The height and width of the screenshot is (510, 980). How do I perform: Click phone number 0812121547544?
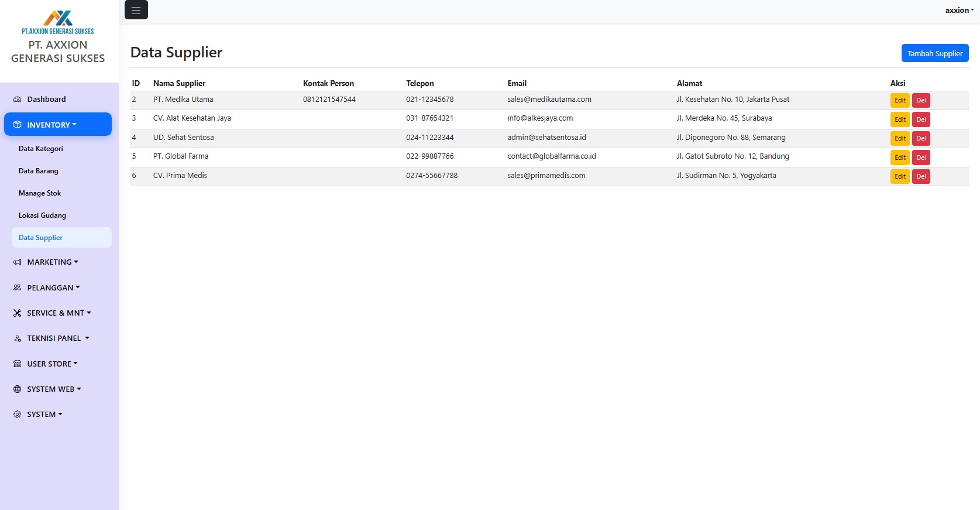[329, 100]
